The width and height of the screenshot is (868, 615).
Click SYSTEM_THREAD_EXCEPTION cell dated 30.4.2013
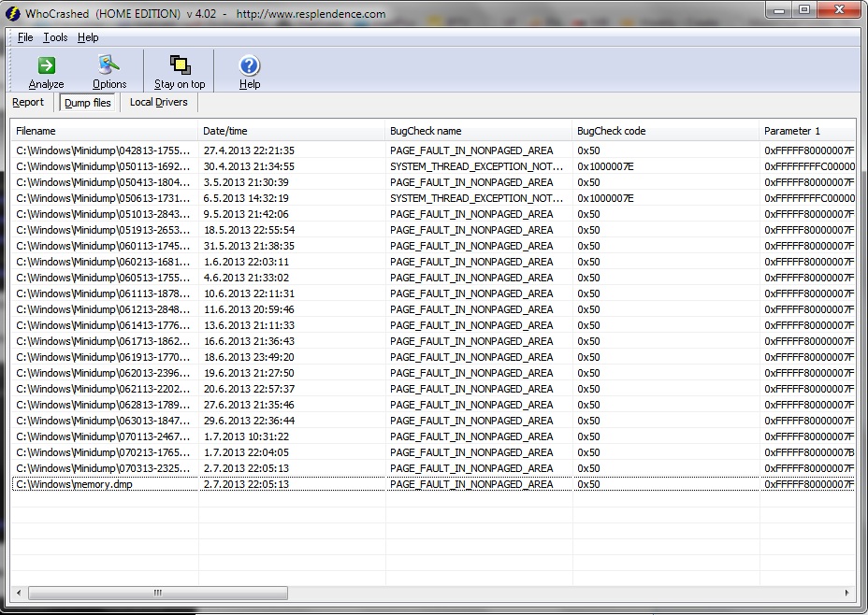pyautogui.click(x=477, y=166)
